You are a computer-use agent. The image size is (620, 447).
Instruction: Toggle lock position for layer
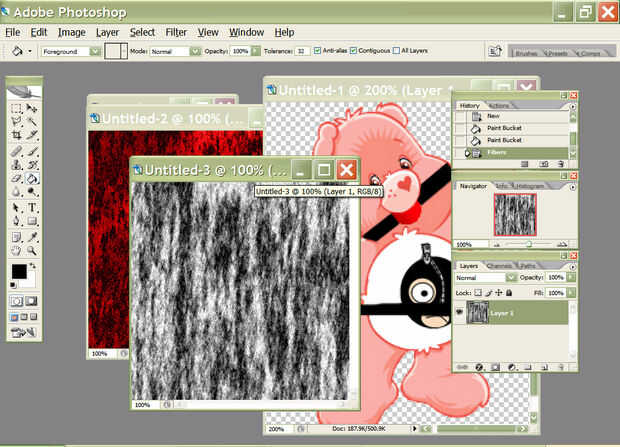click(x=499, y=293)
